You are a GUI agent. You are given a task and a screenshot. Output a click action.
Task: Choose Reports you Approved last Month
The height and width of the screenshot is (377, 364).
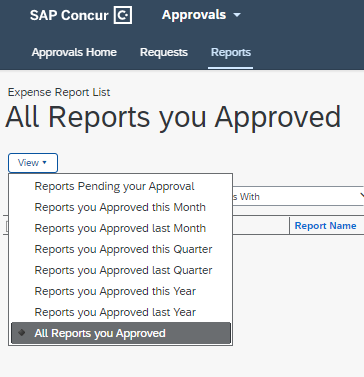[x=120, y=228]
